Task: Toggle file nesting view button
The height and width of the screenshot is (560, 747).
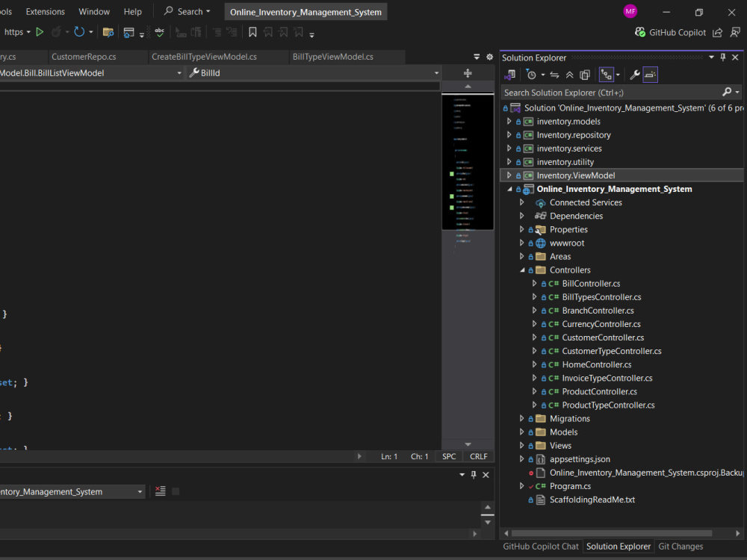Action: tap(606, 75)
